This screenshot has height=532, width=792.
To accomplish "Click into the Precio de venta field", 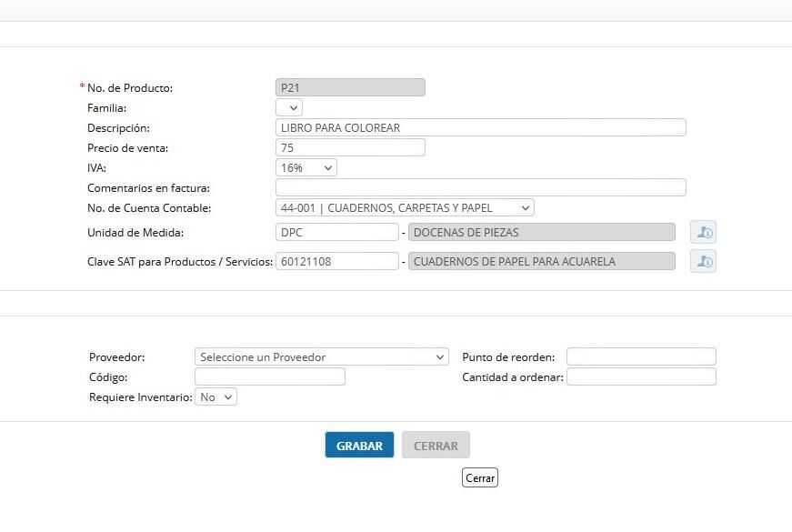I will 351,147.
